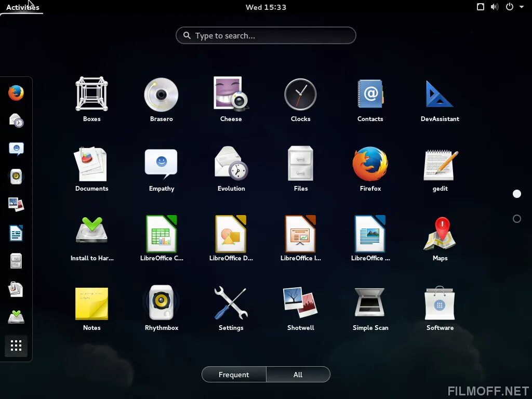Open LibreOffice Writer in grid

[x=370, y=238]
